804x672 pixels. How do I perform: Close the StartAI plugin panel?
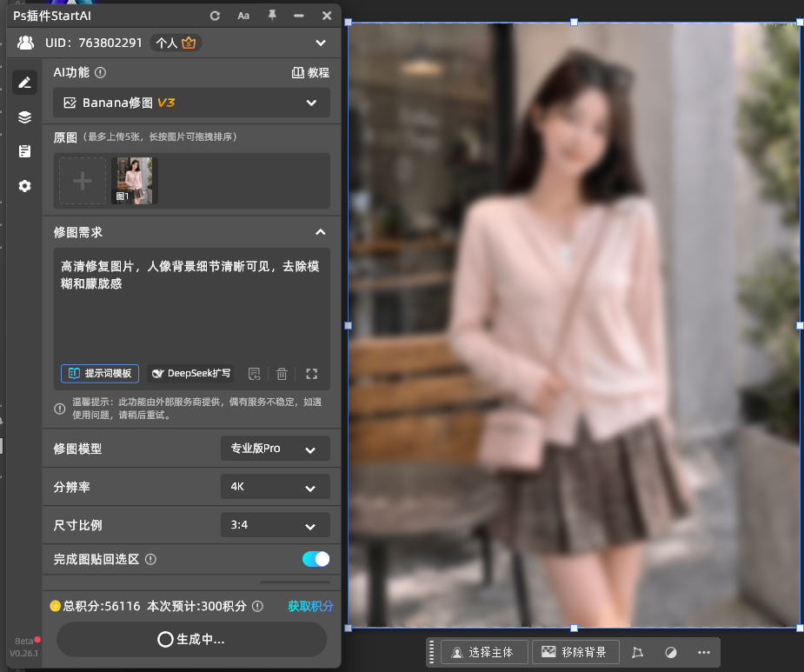327,16
